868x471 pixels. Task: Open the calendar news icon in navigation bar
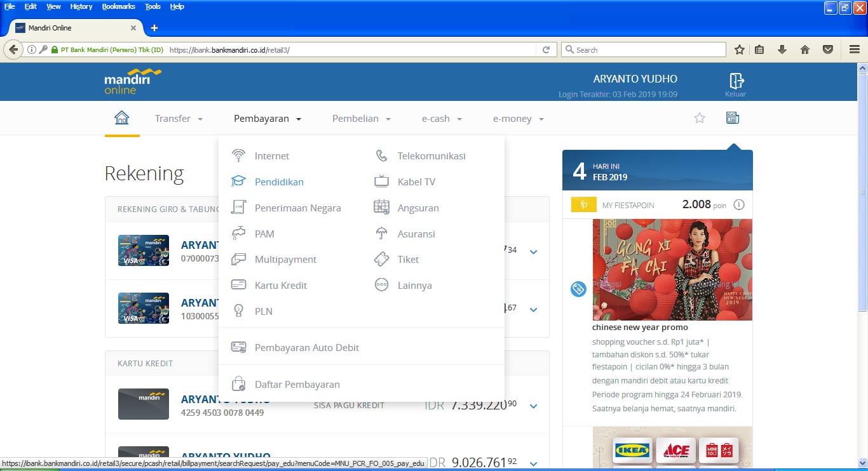pyautogui.click(x=733, y=118)
